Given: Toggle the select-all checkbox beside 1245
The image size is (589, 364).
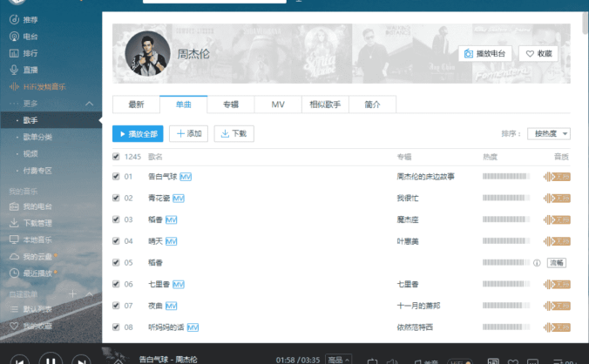Looking at the screenshot, I should click(116, 157).
